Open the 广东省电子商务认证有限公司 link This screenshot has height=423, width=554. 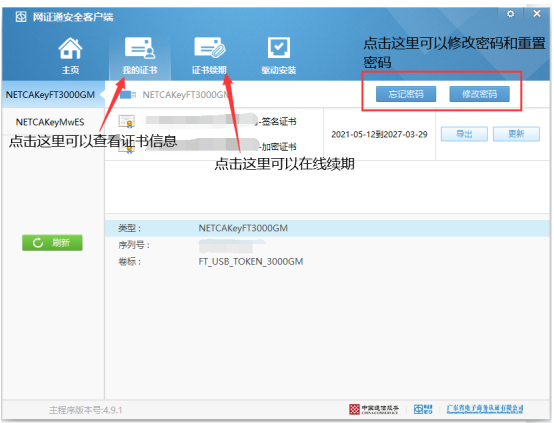click(x=485, y=409)
